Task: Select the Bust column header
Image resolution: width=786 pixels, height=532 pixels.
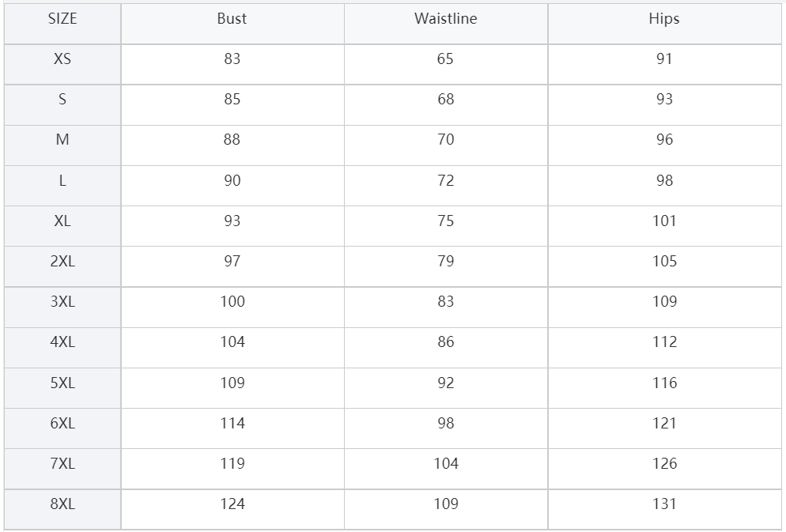Action: [x=232, y=18]
